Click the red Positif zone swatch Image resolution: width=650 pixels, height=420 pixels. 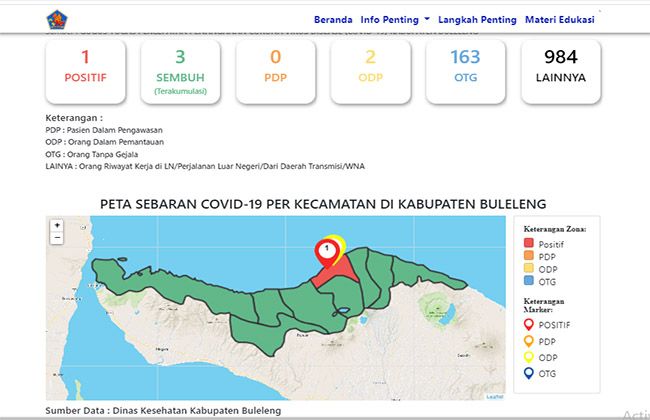(x=529, y=241)
